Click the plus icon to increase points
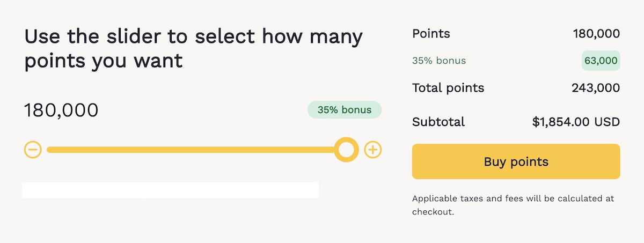This screenshot has width=644, height=243. [373, 150]
